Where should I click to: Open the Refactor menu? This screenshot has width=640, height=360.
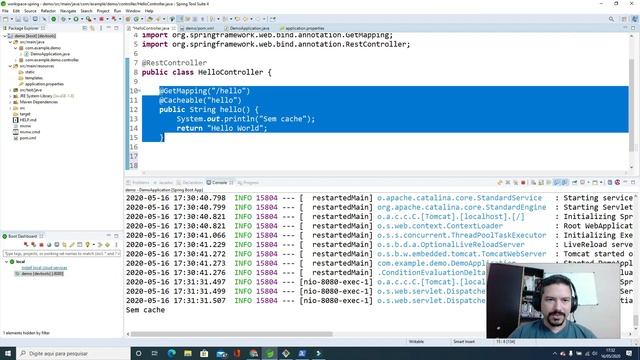(x=48, y=11)
